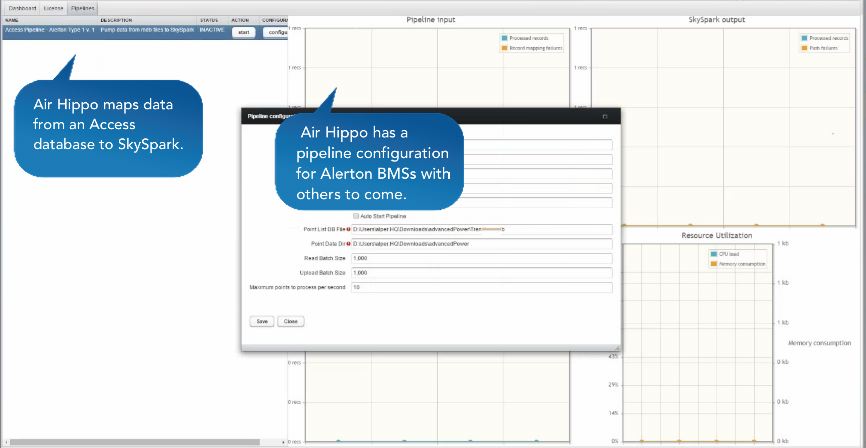Click the horizontal scrollbar of pipelines list
Screen dimensions: 866x448
[x=135, y=442]
